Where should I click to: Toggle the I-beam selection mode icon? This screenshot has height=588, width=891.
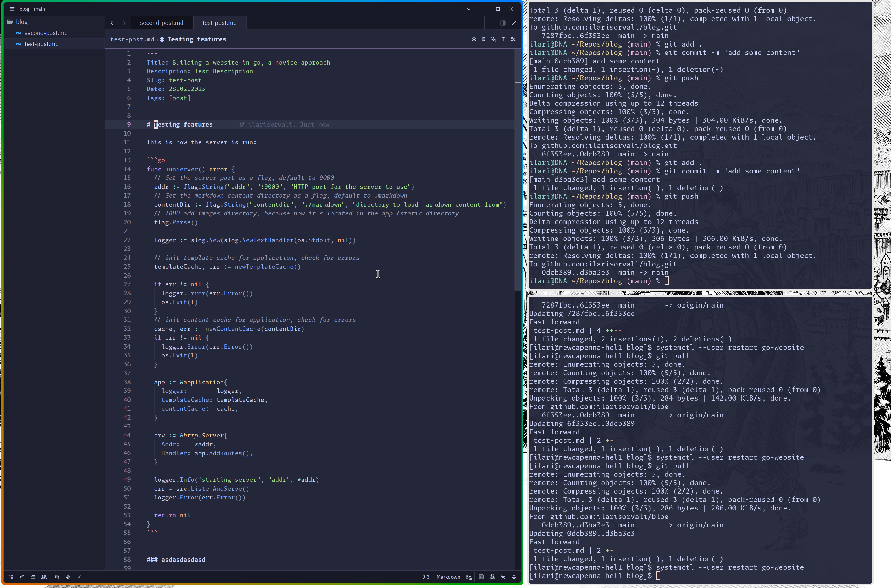click(503, 39)
